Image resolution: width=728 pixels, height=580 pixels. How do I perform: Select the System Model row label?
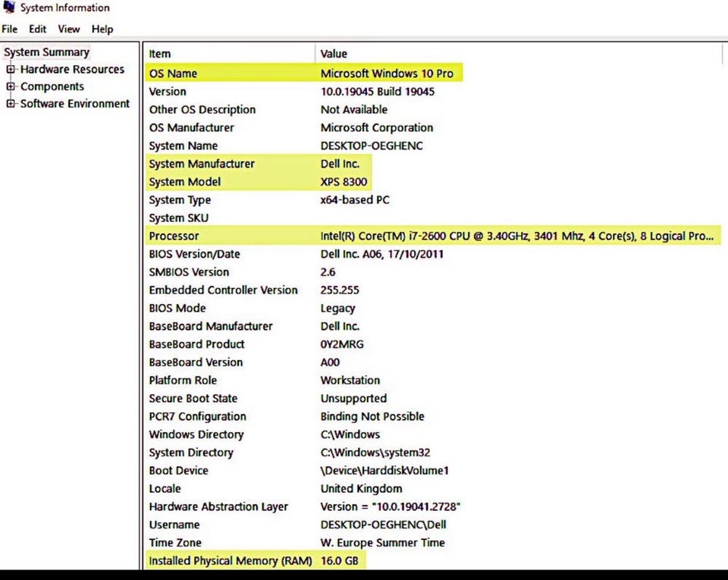tap(185, 182)
